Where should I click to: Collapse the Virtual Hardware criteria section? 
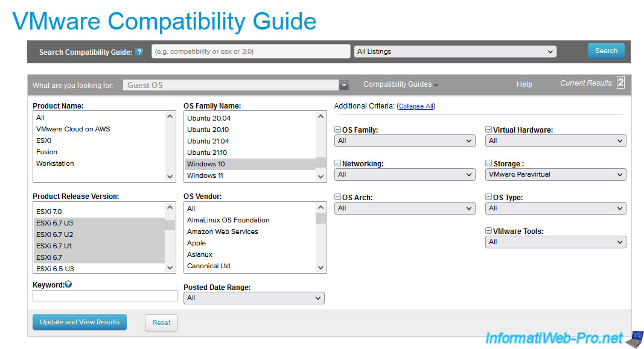pos(488,130)
